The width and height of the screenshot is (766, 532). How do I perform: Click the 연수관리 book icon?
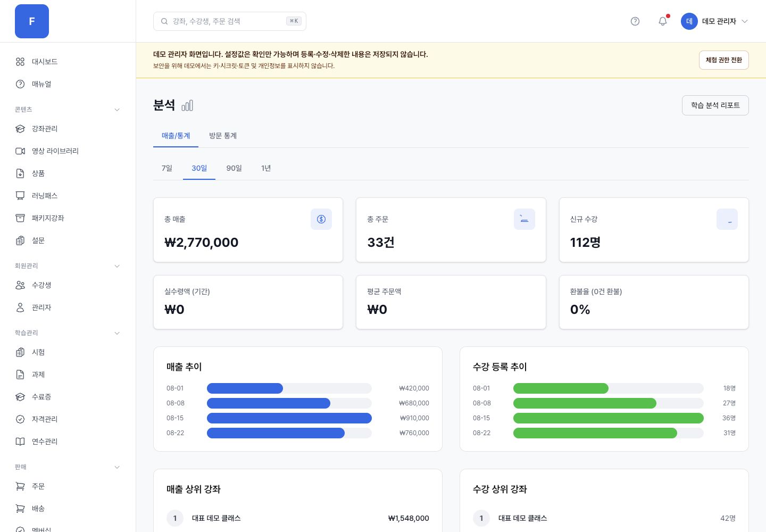(x=20, y=442)
